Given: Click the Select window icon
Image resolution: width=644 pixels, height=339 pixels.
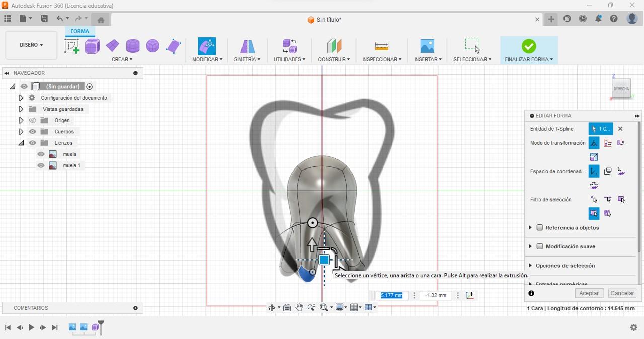Looking at the screenshot, I should (x=472, y=46).
